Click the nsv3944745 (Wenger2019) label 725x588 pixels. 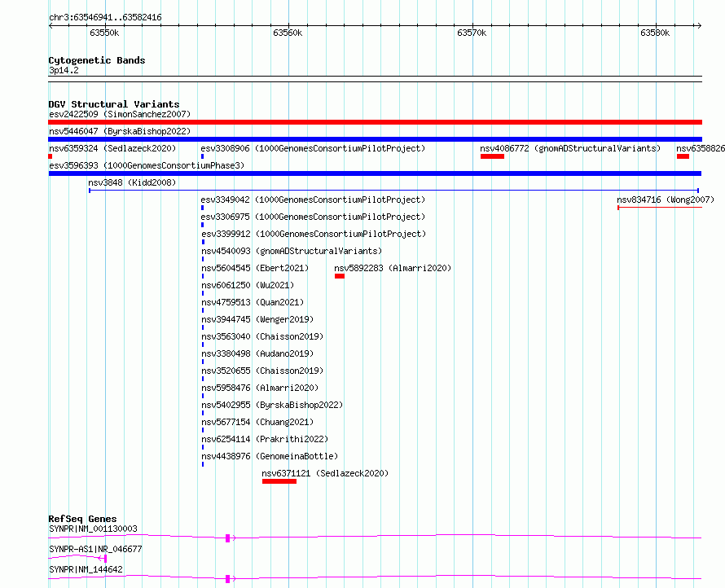[257, 319]
